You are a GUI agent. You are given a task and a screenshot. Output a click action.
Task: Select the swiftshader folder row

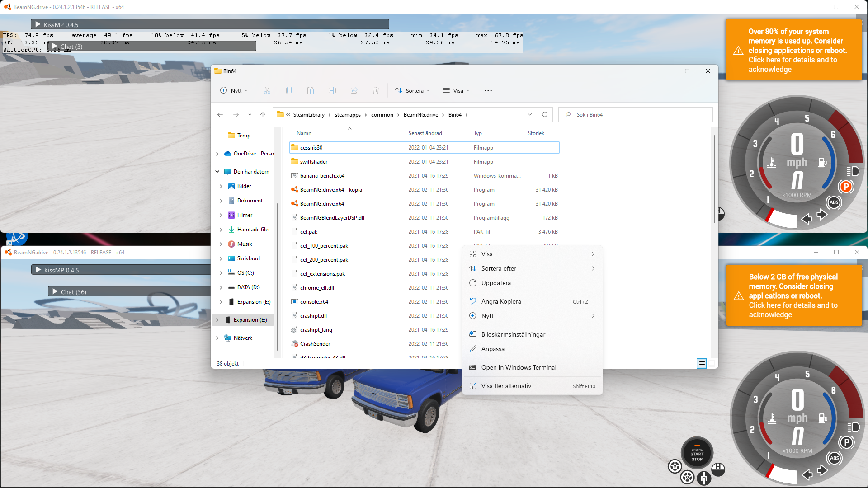point(424,162)
